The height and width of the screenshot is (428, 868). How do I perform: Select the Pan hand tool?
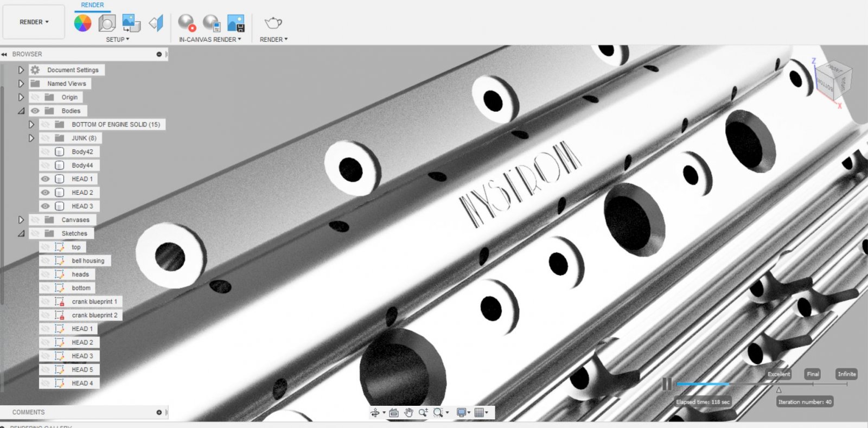click(x=409, y=413)
